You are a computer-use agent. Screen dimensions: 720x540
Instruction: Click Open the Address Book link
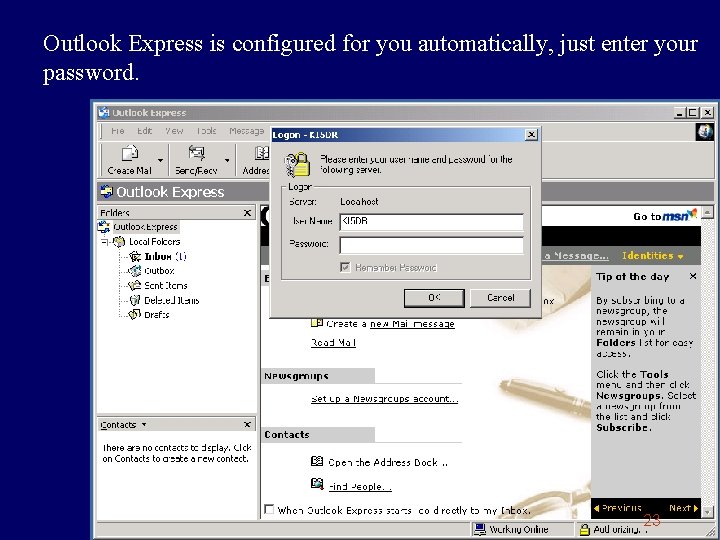coord(388,463)
